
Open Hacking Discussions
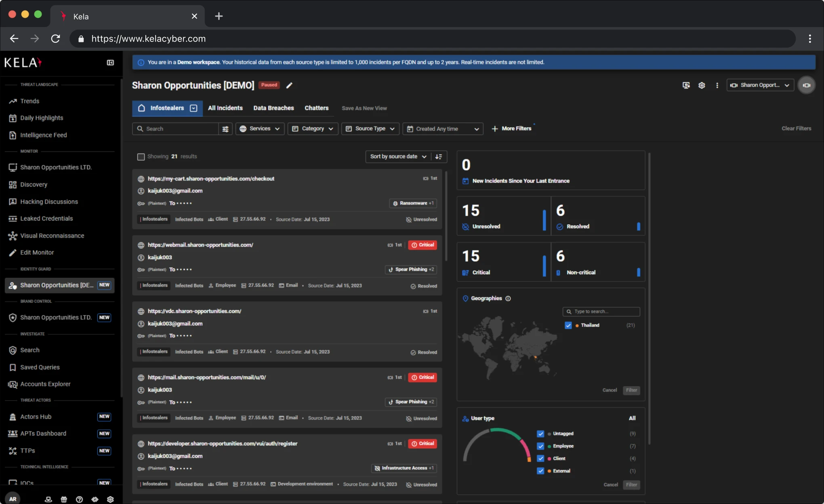pyautogui.click(x=49, y=202)
